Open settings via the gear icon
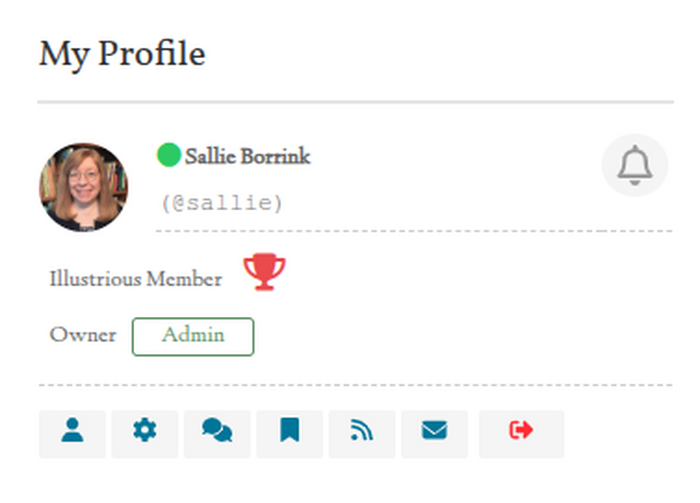Screen dimensions: 700x503 point(145,432)
